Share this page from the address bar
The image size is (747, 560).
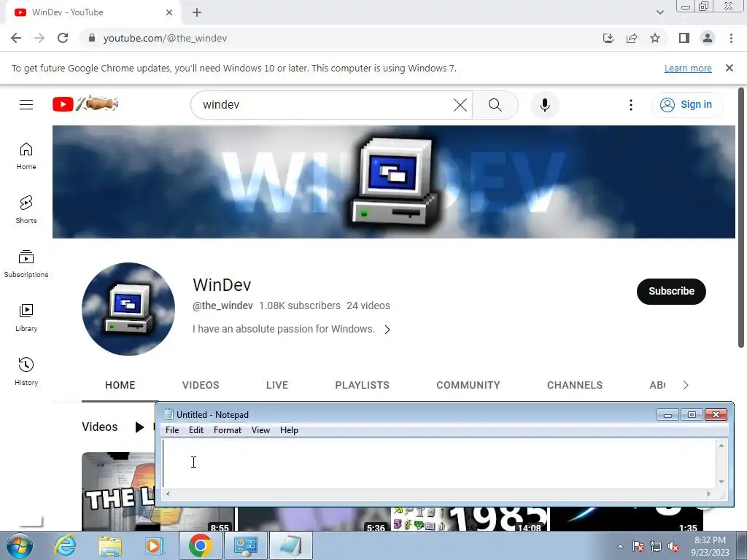click(x=632, y=38)
